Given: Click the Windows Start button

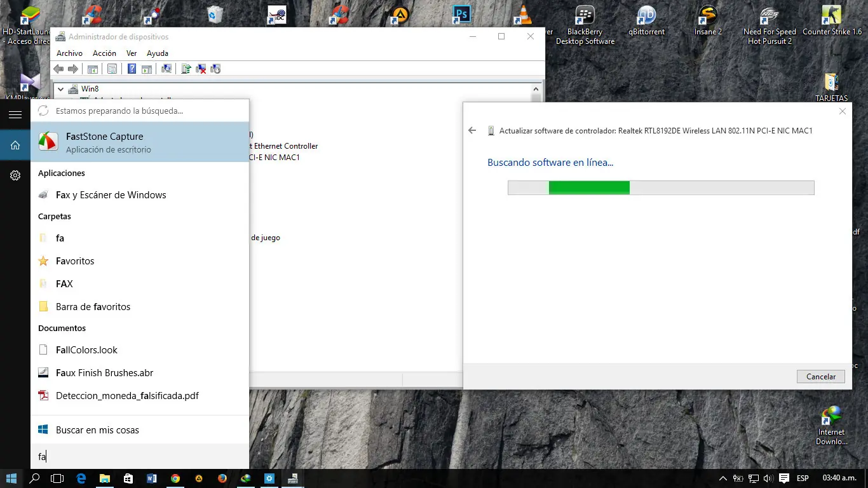Looking at the screenshot, I should [11, 478].
